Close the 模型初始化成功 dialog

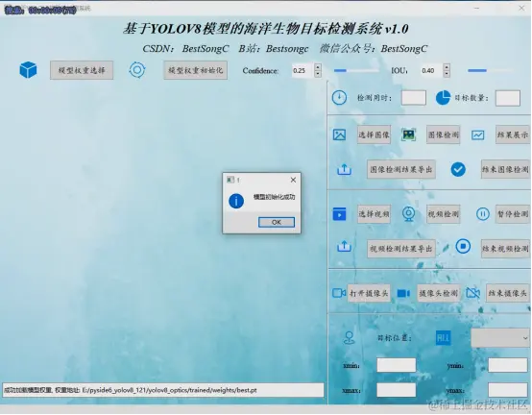coord(293,180)
